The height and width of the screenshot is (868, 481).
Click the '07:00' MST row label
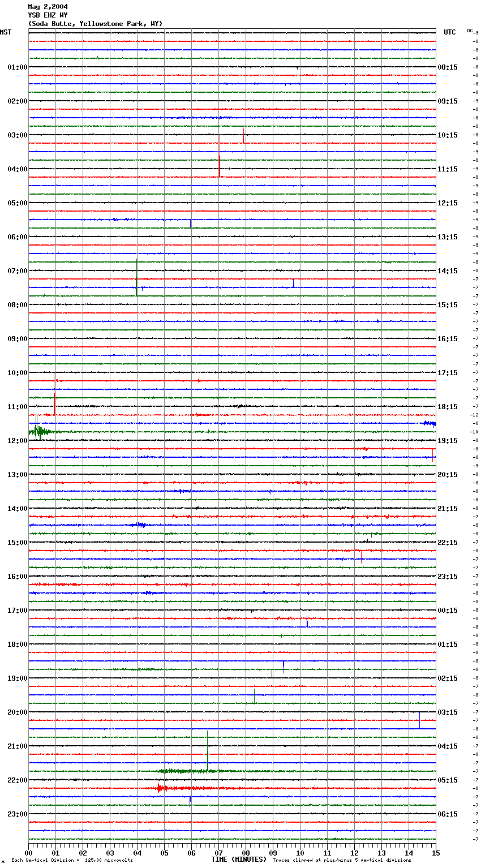pos(18,271)
